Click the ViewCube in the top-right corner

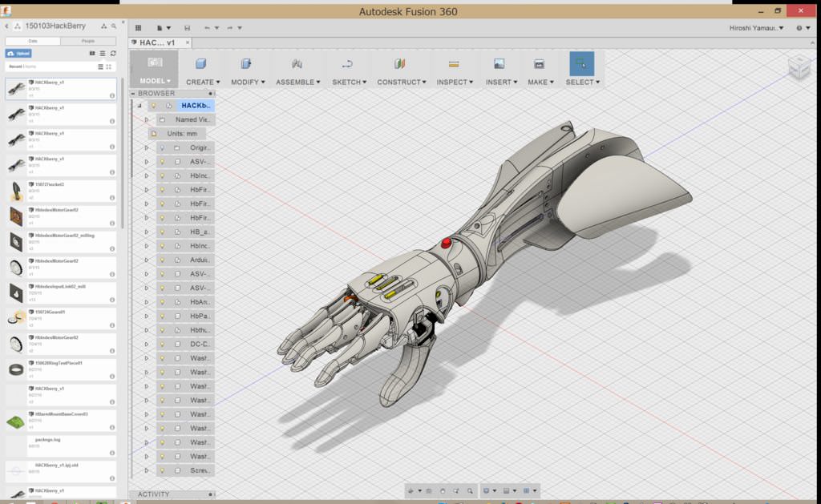799,68
